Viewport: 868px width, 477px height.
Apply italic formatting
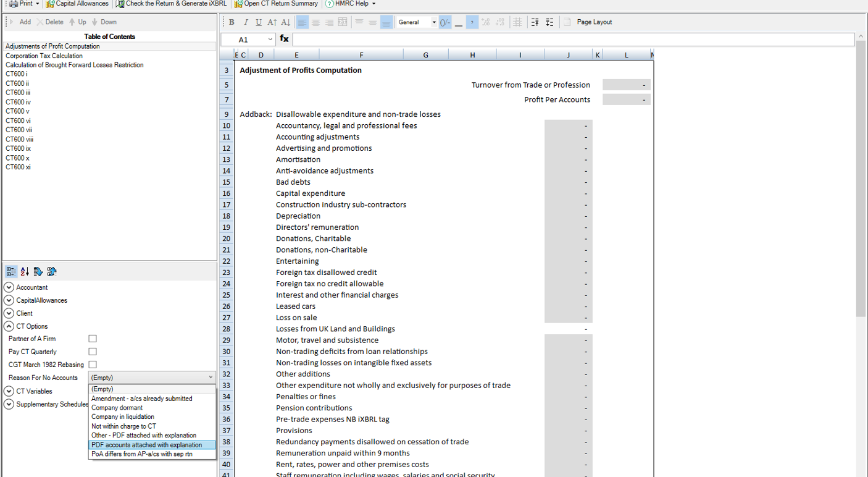click(x=245, y=22)
